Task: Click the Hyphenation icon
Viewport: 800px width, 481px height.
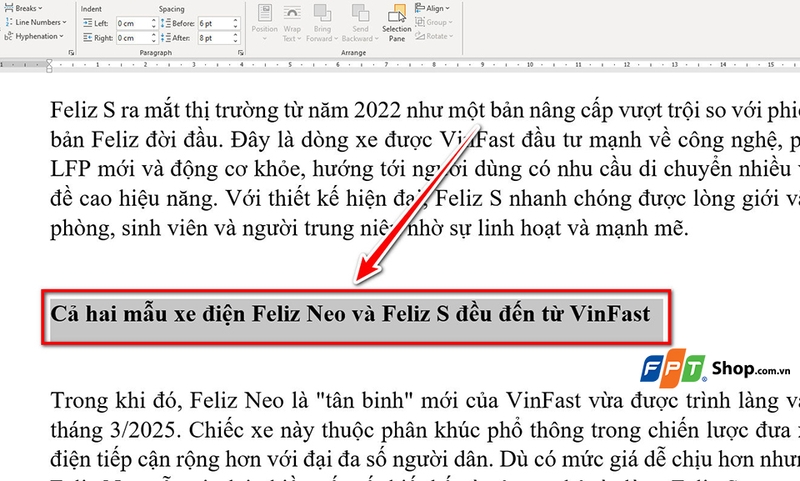Action: (x=9, y=36)
